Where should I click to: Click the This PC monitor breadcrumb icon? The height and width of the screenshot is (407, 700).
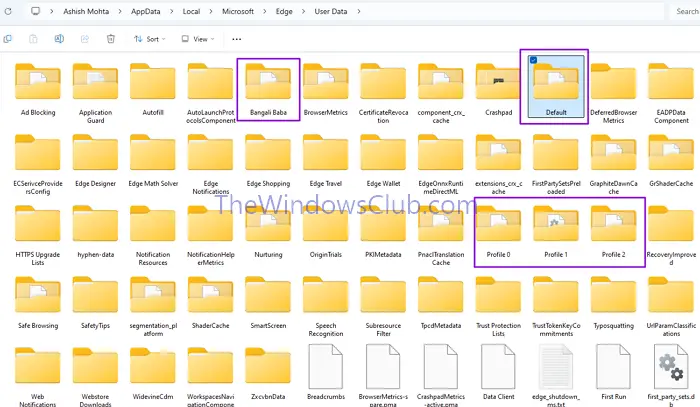(35, 11)
